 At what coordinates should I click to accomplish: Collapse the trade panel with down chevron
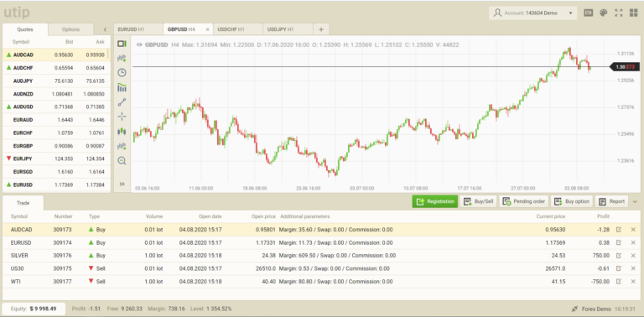pyautogui.click(x=635, y=201)
